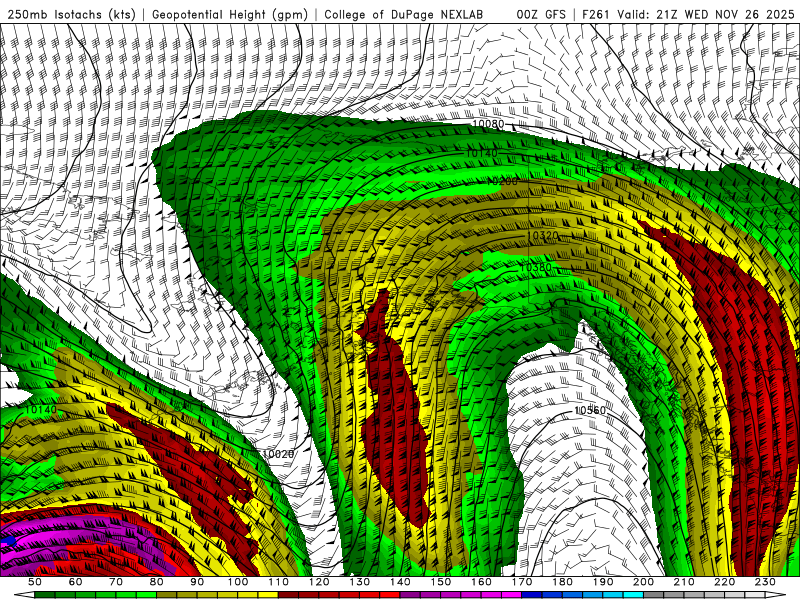Click the '250mb Isotachs (kts)' title text
This screenshot has height=600, width=800.
(72, 14)
